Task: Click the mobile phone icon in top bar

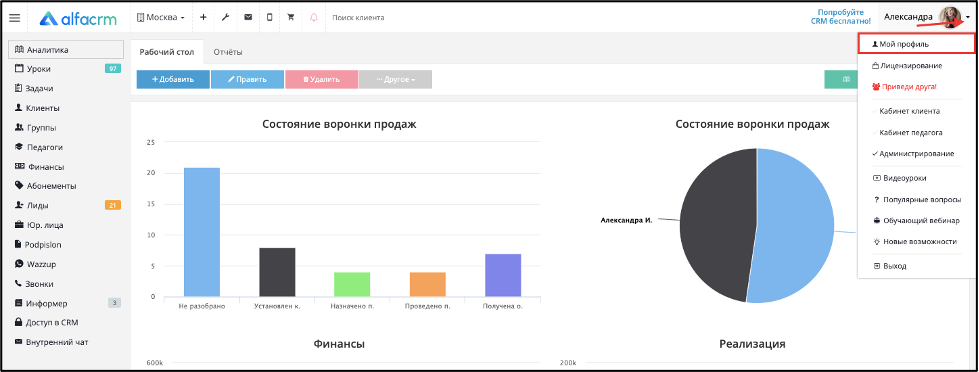Action: 270,17
